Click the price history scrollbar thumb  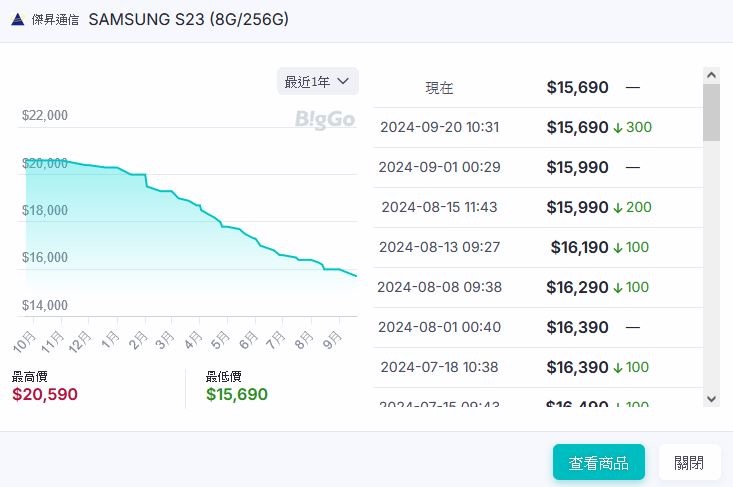click(711, 112)
